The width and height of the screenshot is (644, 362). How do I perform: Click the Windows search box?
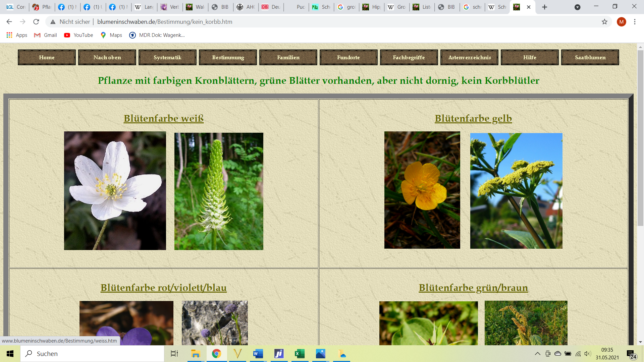(92, 354)
